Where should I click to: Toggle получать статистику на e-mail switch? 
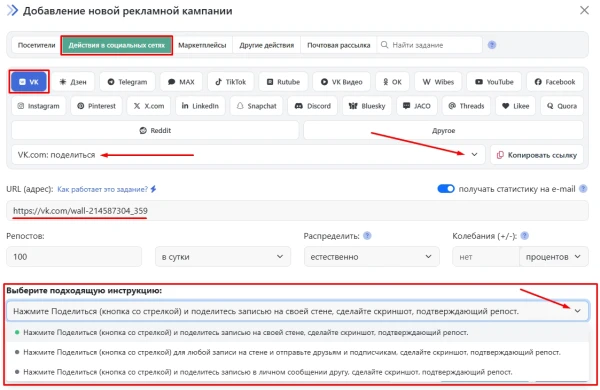(x=446, y=189)
